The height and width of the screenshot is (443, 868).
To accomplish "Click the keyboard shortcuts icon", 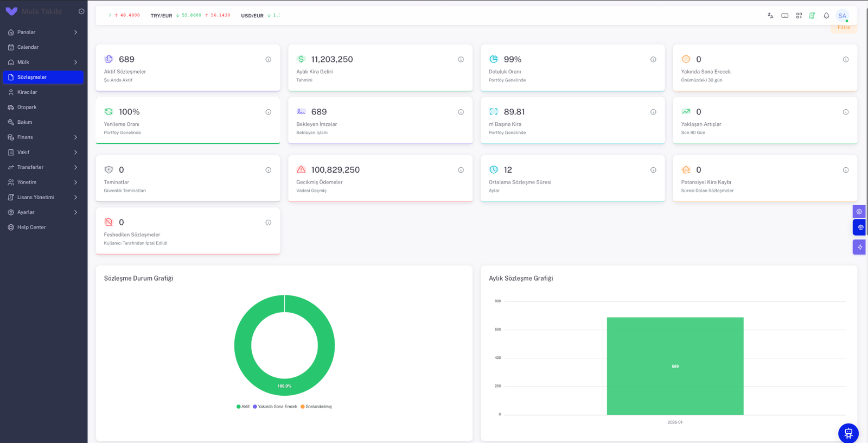I will 784,16.
